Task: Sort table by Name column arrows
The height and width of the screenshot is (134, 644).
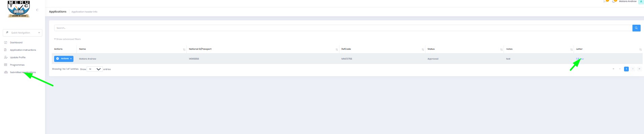Action: 184,49
